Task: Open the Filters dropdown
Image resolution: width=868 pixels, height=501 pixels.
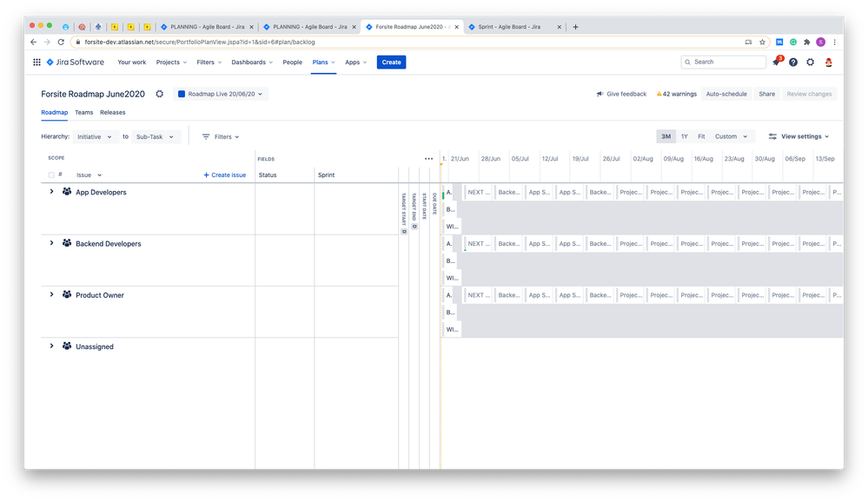Action: 221,136
